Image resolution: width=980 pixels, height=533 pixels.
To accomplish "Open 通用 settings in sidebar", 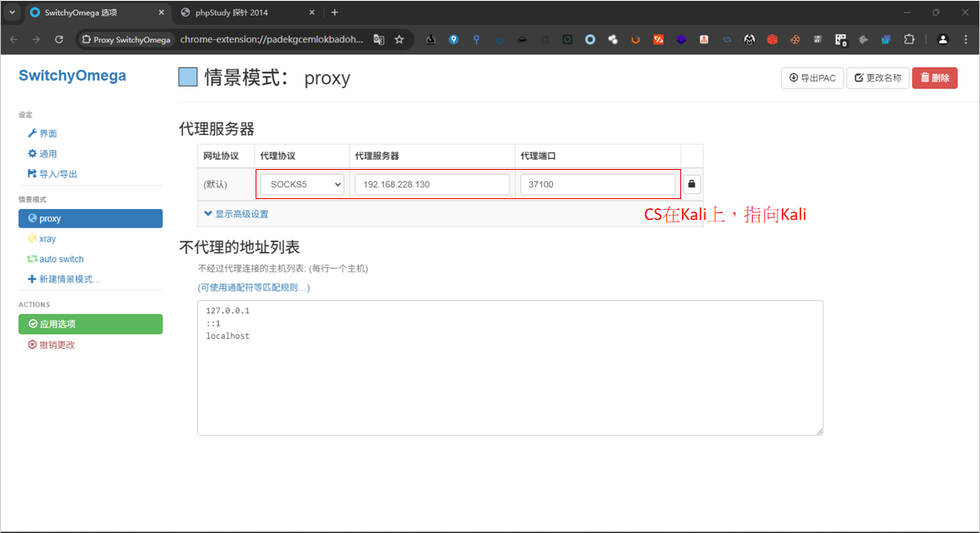I will (42, 154).
